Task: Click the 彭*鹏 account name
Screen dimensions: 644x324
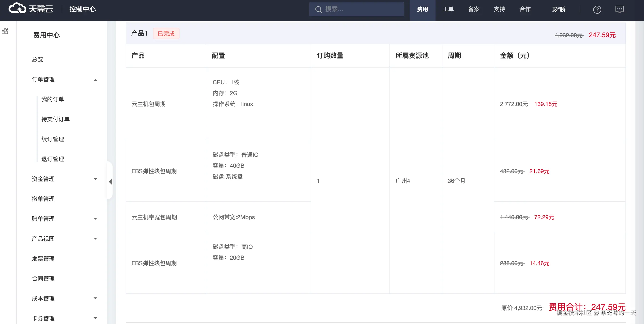Action: click(x=559, y=9)
